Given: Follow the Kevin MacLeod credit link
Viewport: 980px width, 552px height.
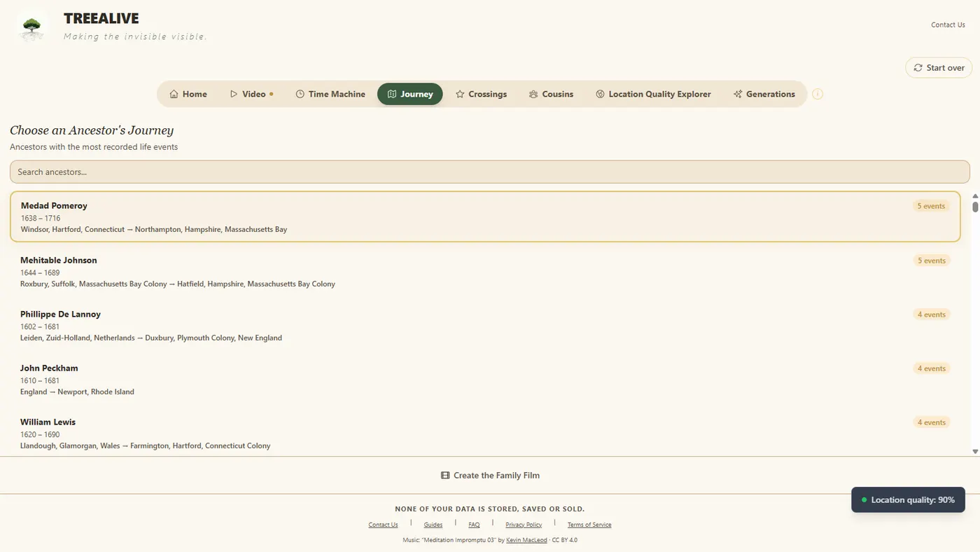Looking at the screenshot, I should pos(526,540).
